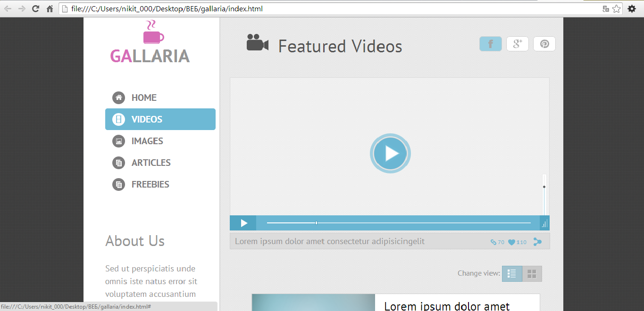Open the Facebook social button
The image size is (644, 311).
(x=491, y=44)
